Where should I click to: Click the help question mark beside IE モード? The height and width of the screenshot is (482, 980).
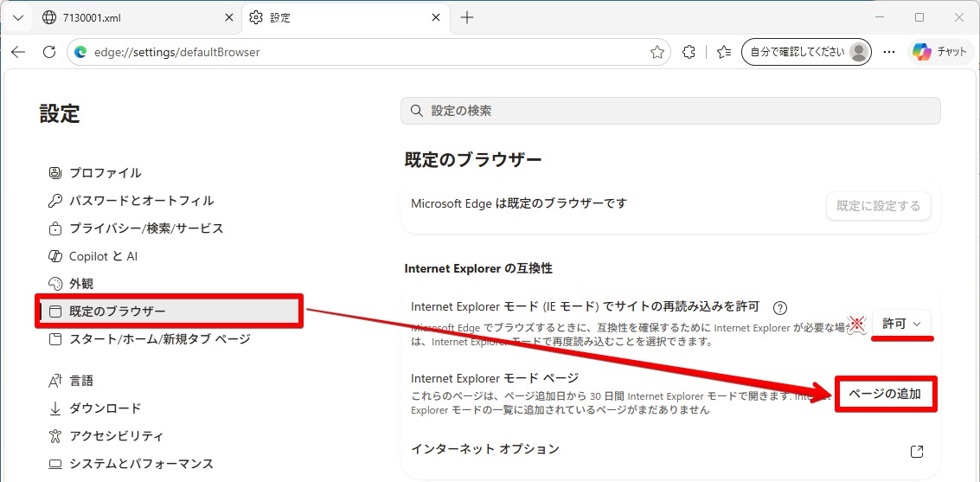click(779, 307)
